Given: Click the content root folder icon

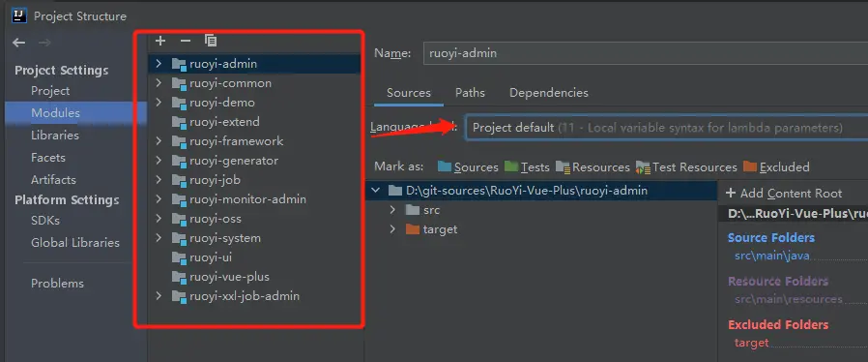Looking at the screenshot, I should pos(395,191).
